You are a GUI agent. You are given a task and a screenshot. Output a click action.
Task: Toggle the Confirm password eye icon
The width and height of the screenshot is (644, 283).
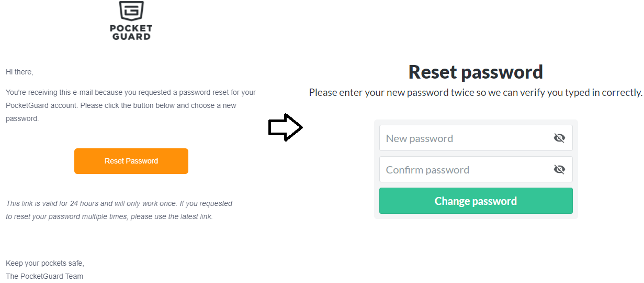(559, 169)
